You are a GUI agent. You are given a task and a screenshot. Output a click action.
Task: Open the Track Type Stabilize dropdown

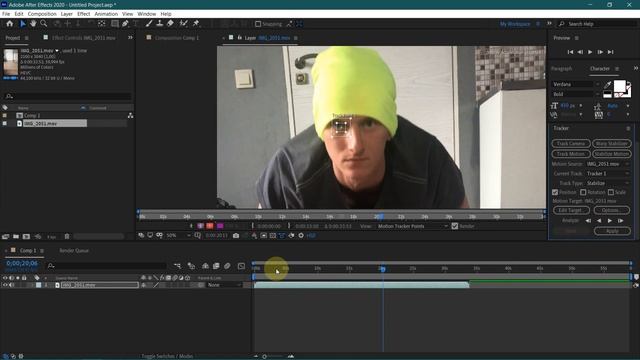pos(608,184)
